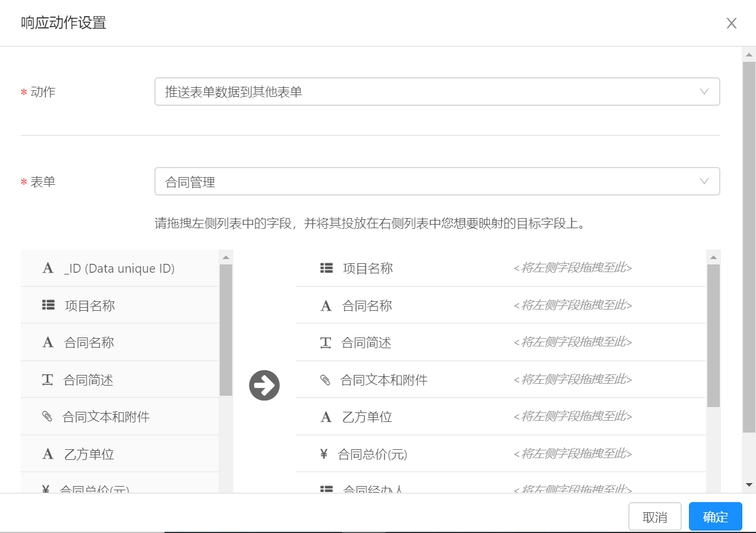Select left list item 合同名称
Screen dimensions: 756x533
click(x=89, y=343)
